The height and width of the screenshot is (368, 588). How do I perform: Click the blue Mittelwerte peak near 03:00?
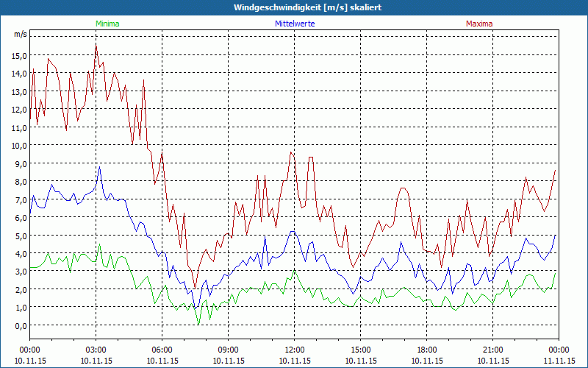click(x=99, y=168)
